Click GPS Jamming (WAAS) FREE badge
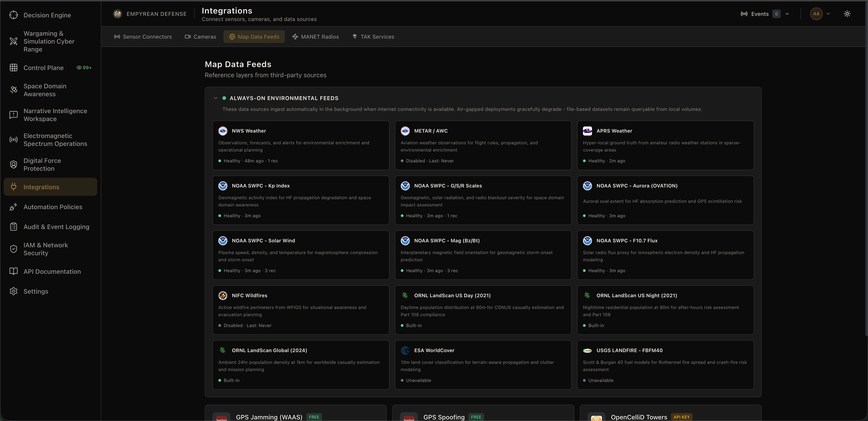 [314, 417]
